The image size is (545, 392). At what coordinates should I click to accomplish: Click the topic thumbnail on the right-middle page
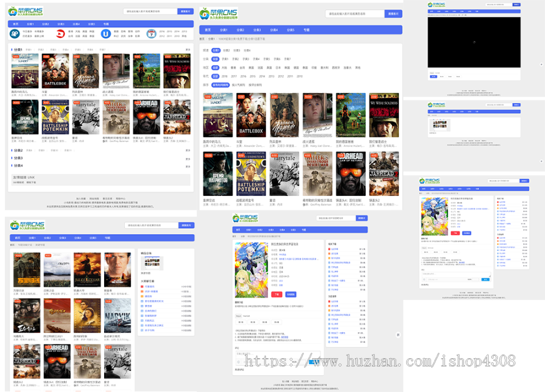coord(440,125)
